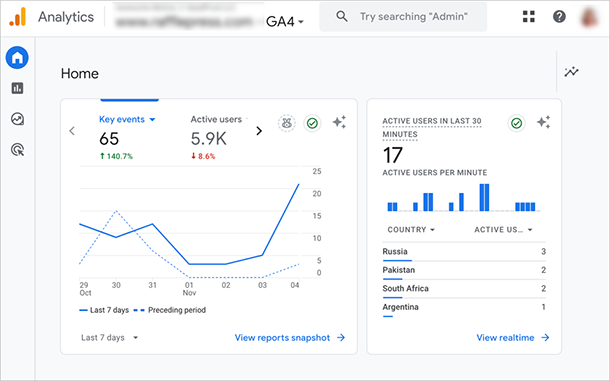Select the Active users metric tab
The image size is (610, 381).
216,119
